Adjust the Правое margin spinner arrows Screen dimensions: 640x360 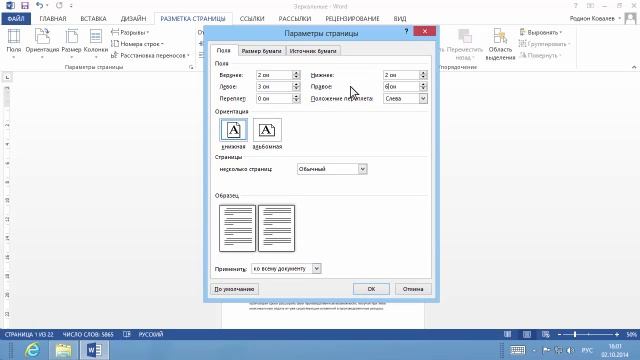coord(423,87)
